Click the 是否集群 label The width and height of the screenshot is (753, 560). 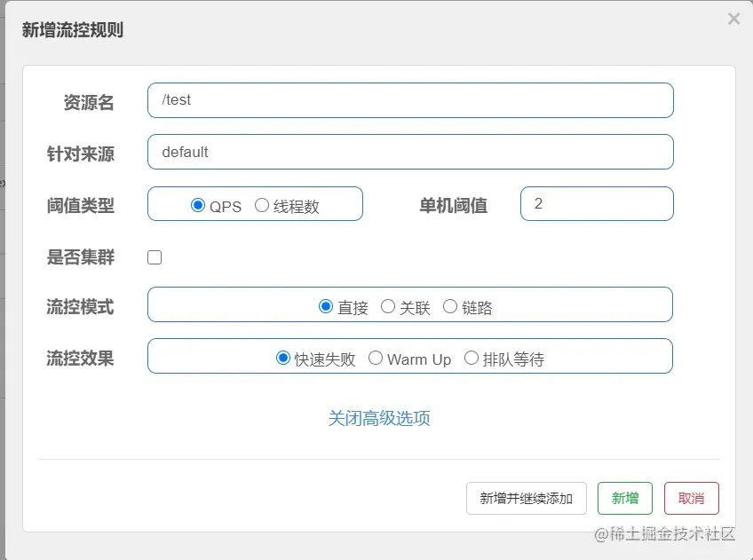click(x=80, y=257)
